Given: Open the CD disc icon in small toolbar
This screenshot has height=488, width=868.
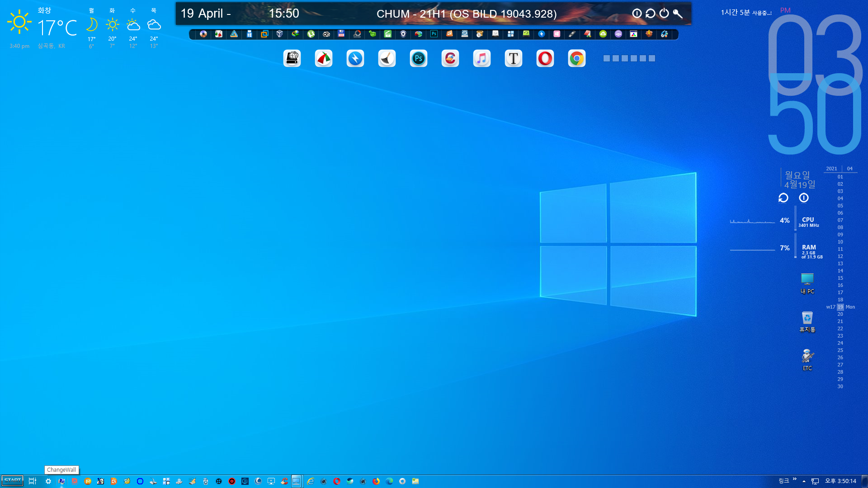Looking at the screenshot, I should [x=203, y=34].
